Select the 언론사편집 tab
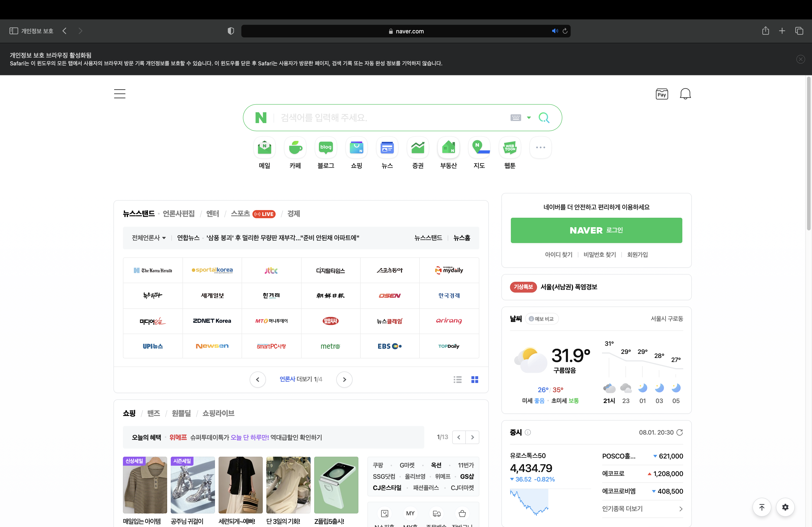Image resolution: width=812 pixels, height=527 pixels. coord(178,213)
